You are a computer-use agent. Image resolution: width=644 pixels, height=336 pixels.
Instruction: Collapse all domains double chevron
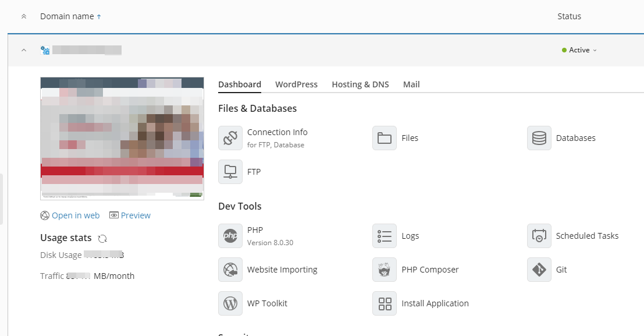coord(24,16)
